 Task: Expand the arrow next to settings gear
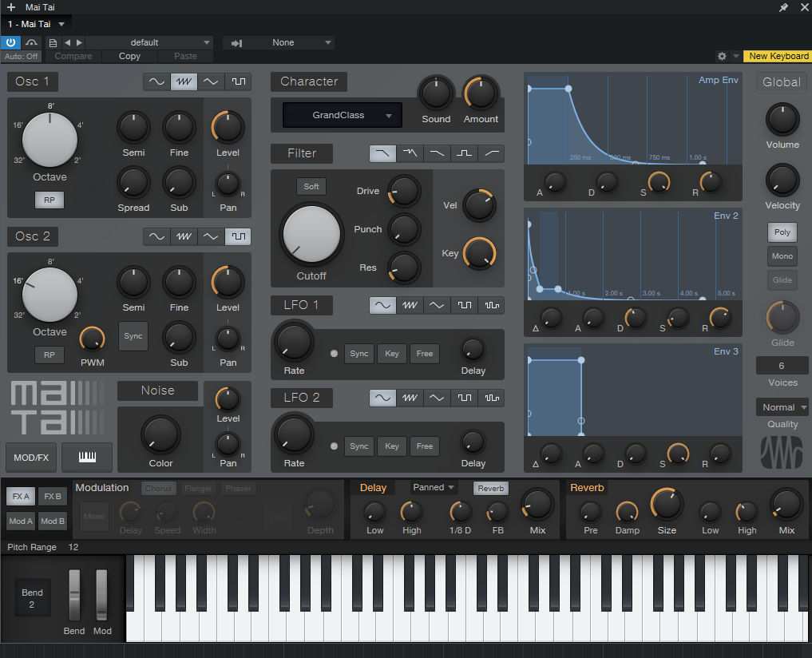tap(736, 56)
